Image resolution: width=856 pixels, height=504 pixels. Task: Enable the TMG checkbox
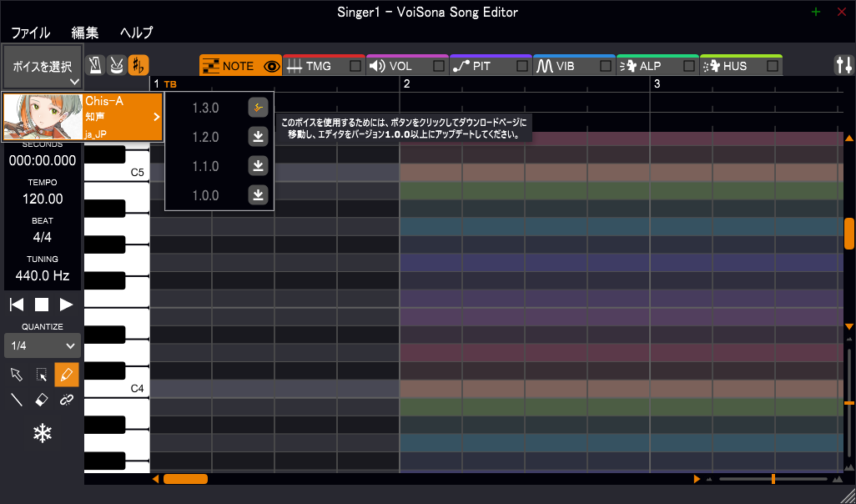(355, 66)
